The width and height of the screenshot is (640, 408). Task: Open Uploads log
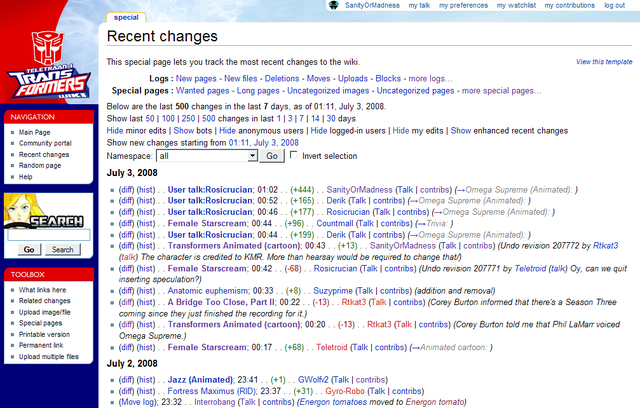(x=353, y=78)
